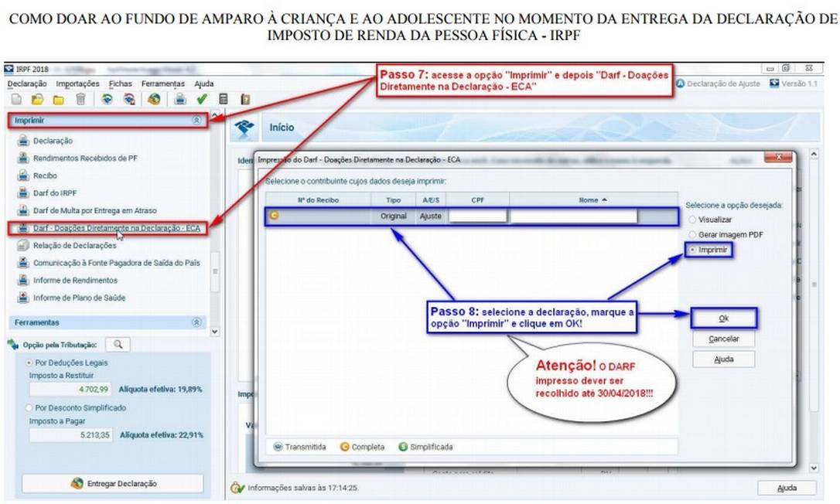The width and height of the screenshot is (840, 504).
Task: Click the trash can delete toolbar icon
Action: (80, 99)
